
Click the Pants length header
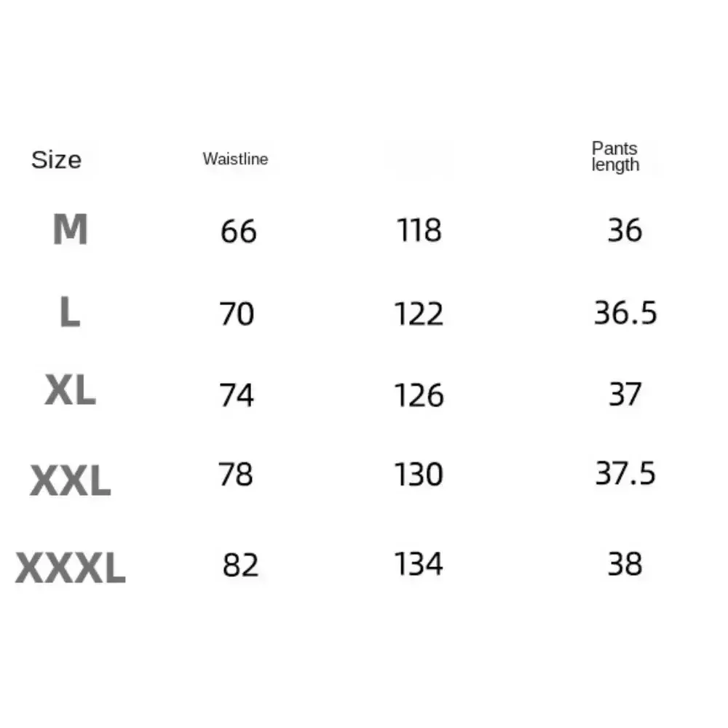(615, 157)
